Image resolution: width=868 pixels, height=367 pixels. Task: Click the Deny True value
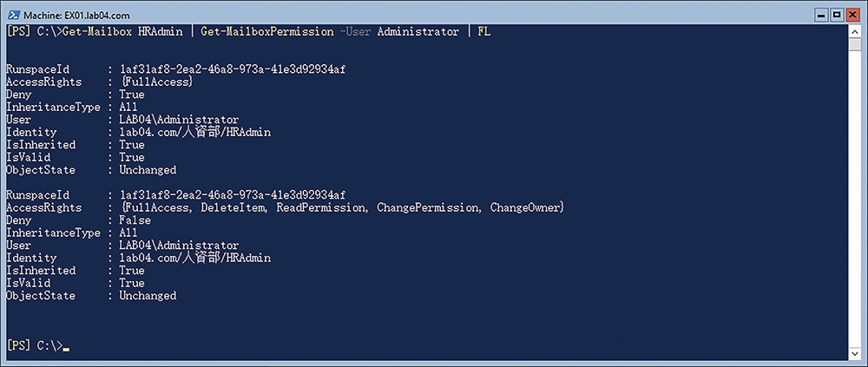(132, 95)
